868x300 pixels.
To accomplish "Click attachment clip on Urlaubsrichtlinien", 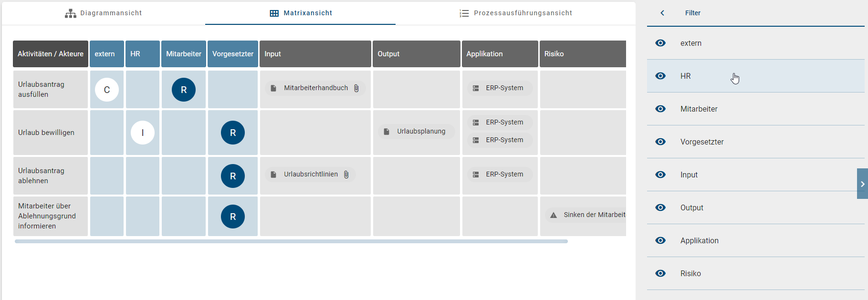I will [346, 175].
